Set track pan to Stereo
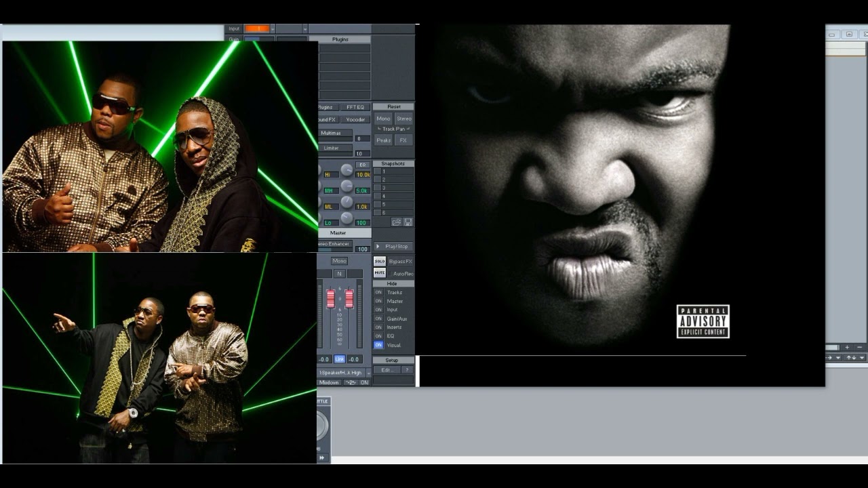Image resolution: width=868 pixels, height=488 pixels. coord(403,119)
